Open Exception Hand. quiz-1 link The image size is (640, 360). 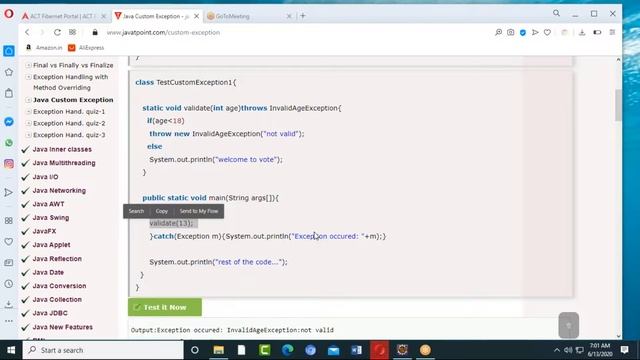(69, 111)
